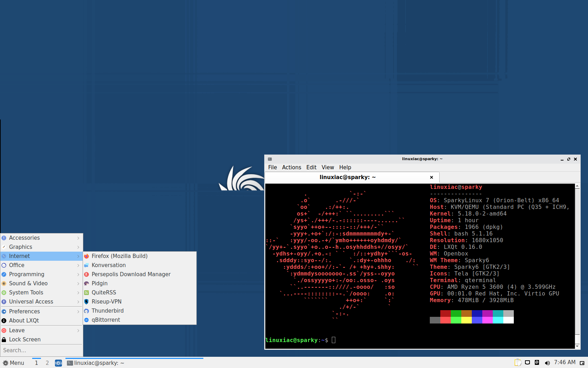The image size is (588, 368).
Task: Click the terminal scrollbar down arrow
Action: [x=577, y=346]
